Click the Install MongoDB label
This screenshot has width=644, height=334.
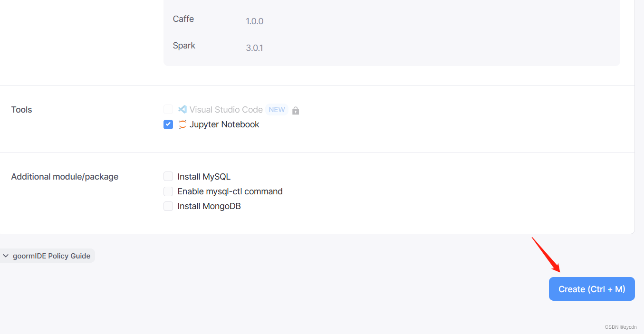209,206
